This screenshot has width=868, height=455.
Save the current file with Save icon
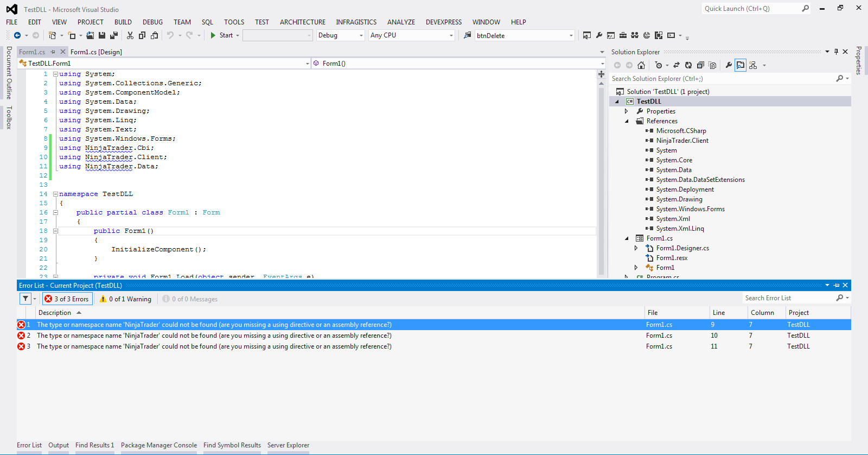[x=102, y=35]
